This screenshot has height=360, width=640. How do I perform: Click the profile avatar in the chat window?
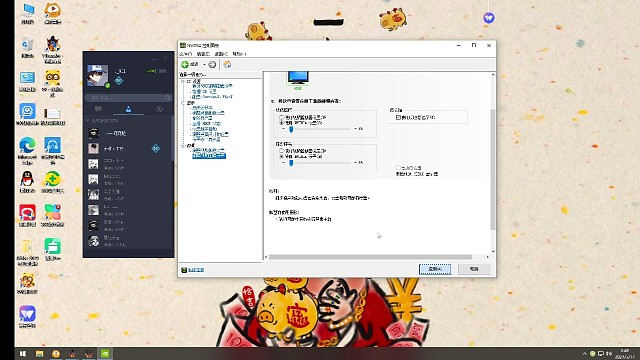(x=98, y=76)
